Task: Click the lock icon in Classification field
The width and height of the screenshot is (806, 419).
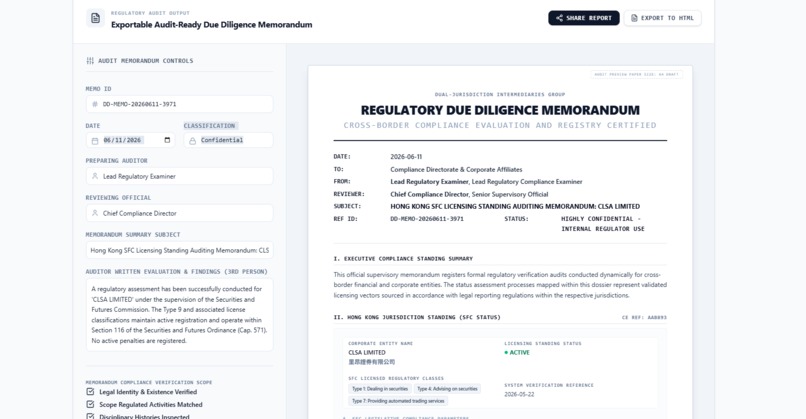Action: [192, 140]
